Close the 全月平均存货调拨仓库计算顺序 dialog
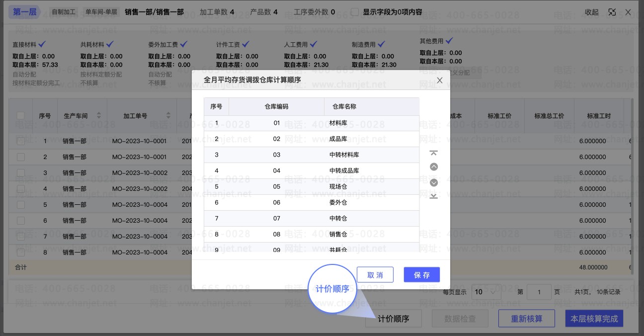644x336 pixels. coord(439,80)
